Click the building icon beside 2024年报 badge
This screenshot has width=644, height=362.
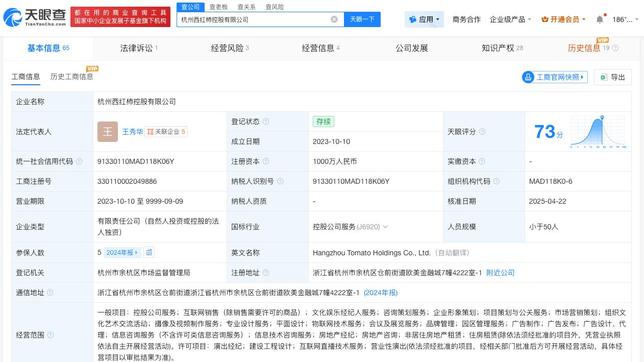(149, 252)
